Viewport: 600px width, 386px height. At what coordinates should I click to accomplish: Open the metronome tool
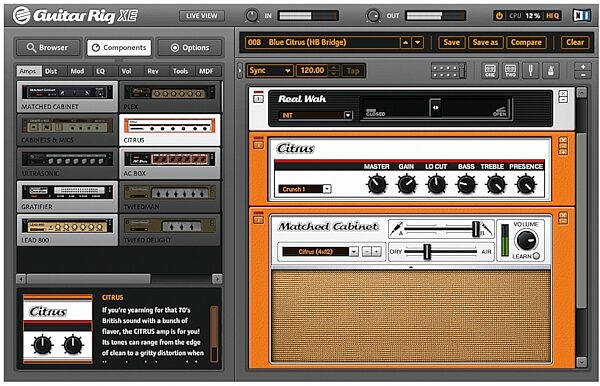pyautogui.click(x=551, y=70)
